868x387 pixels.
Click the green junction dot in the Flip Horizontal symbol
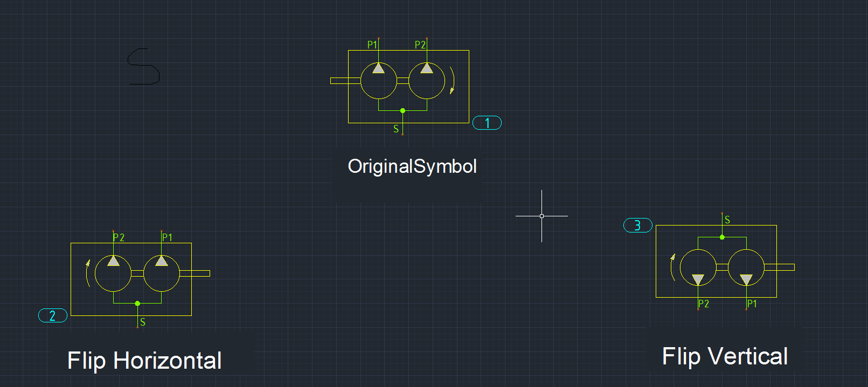point(137,303)
